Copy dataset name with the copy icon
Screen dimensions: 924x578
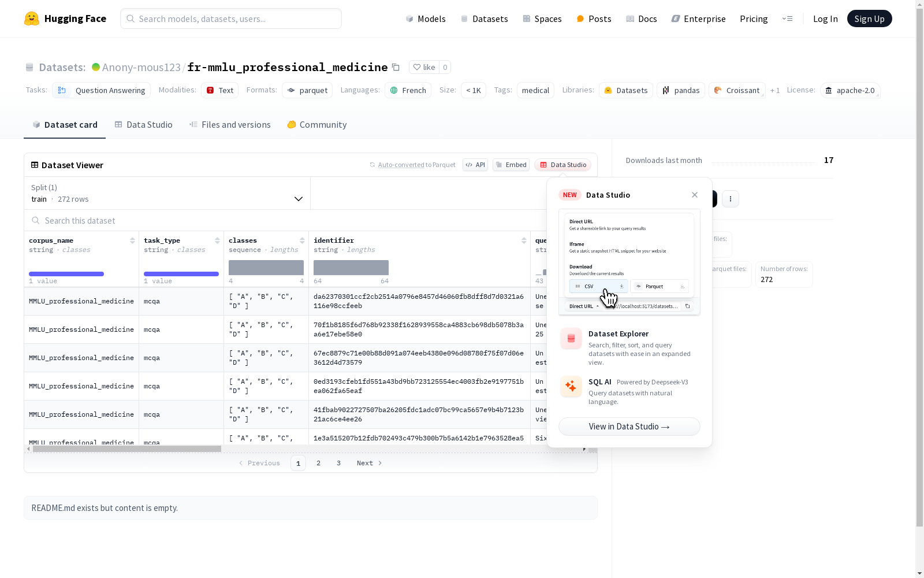coord(396,67)
